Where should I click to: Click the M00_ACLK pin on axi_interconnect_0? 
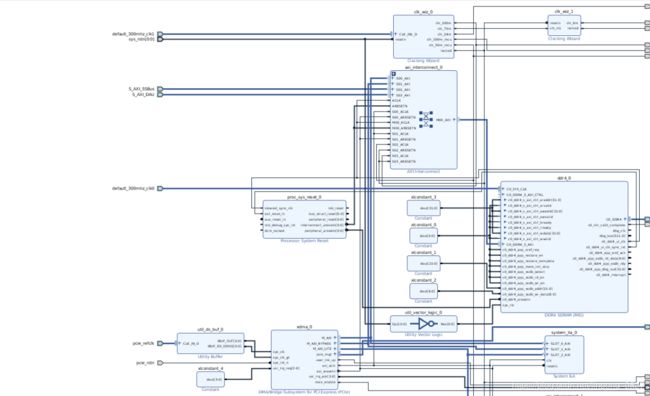(400, 123)
